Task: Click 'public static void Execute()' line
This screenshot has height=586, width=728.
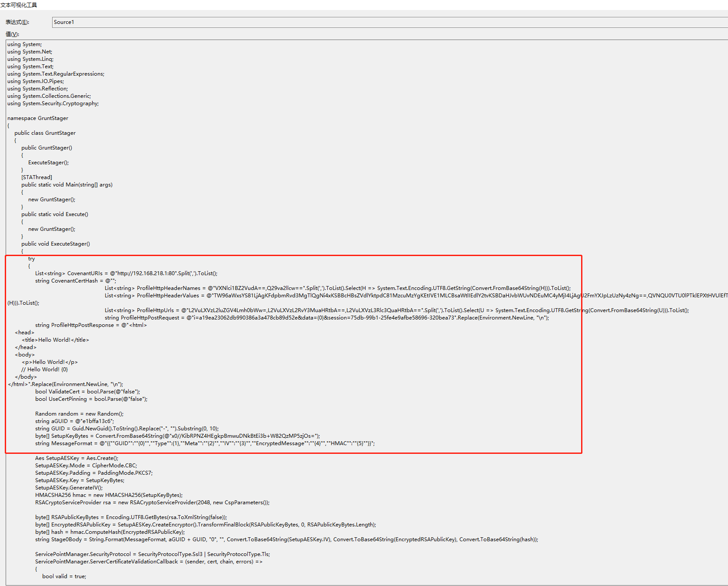Action: (55, 214)
